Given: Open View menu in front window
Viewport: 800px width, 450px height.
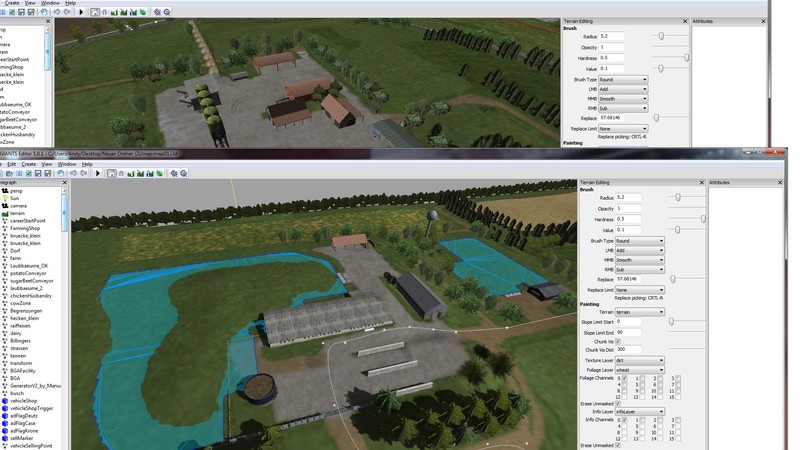Looking at the screenshot, I should tap(46, 164).
